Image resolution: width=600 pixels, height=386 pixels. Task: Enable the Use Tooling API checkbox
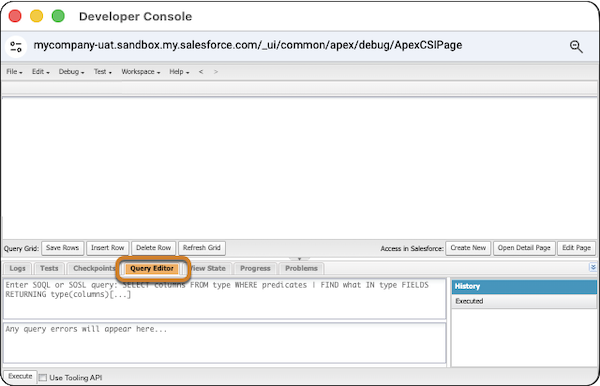tap(43, 378)
